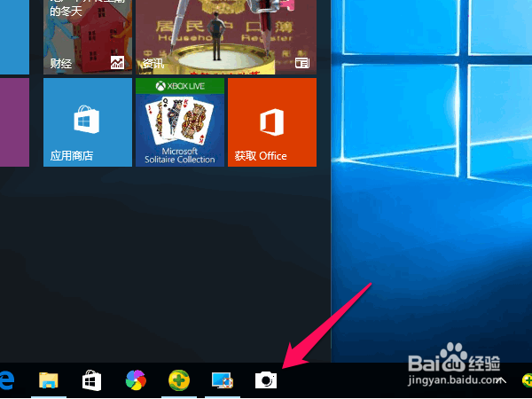The height and width of the screenshot is (399, 532).
Task: Open the 应用商店 Start menu tile
Action: click(x=88, y=122)
